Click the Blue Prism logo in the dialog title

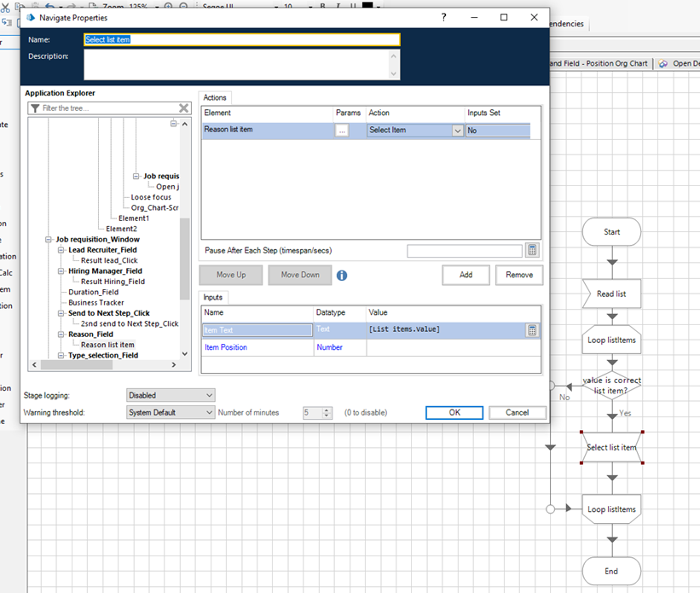(x=31, y=17)
